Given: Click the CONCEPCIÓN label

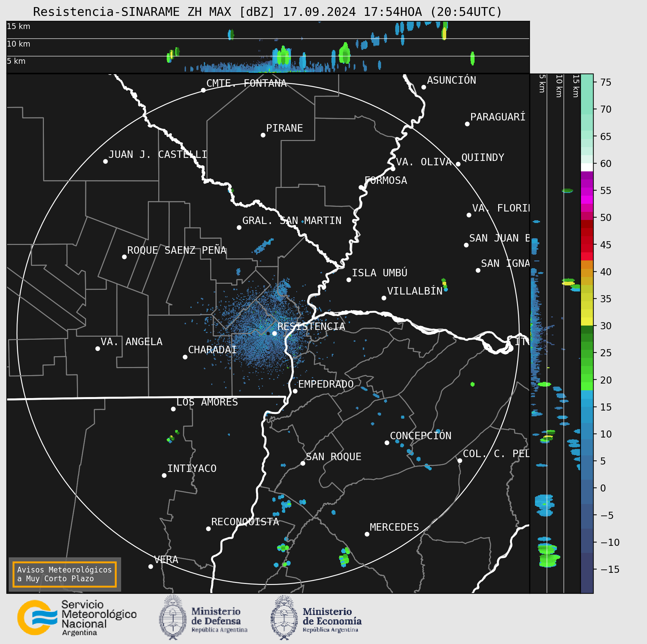Looking at the screenshot, I should point(421,436).
